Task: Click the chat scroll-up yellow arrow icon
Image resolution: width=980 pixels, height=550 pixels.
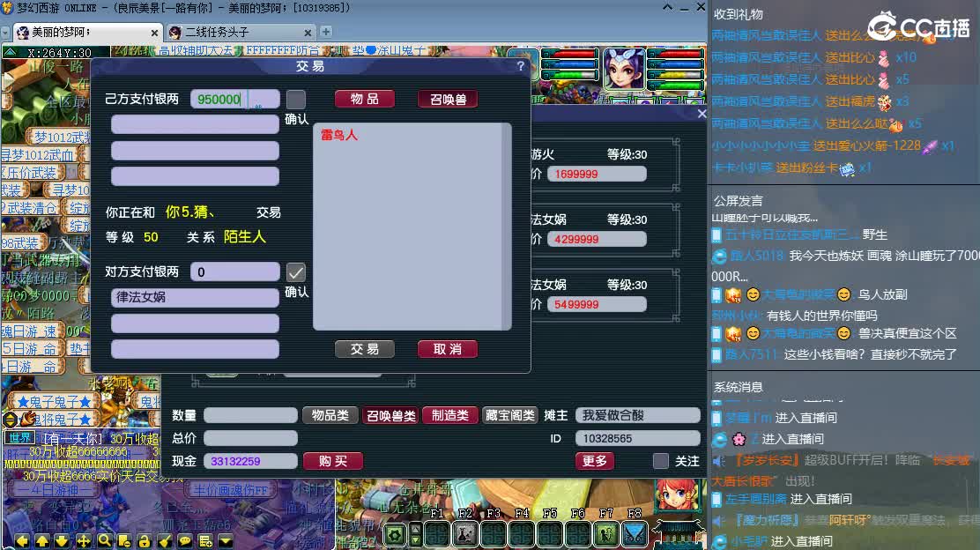Action: 42,541
